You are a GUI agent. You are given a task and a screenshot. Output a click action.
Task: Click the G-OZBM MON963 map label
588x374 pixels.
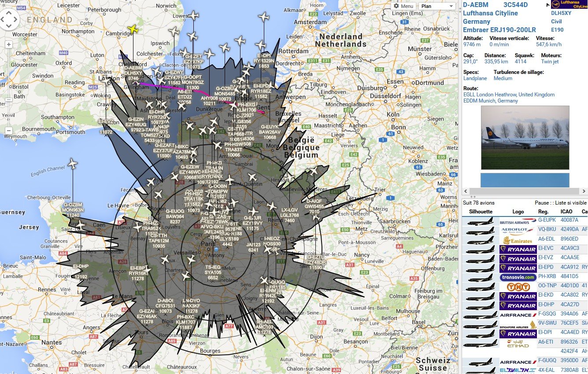[73, 210]
